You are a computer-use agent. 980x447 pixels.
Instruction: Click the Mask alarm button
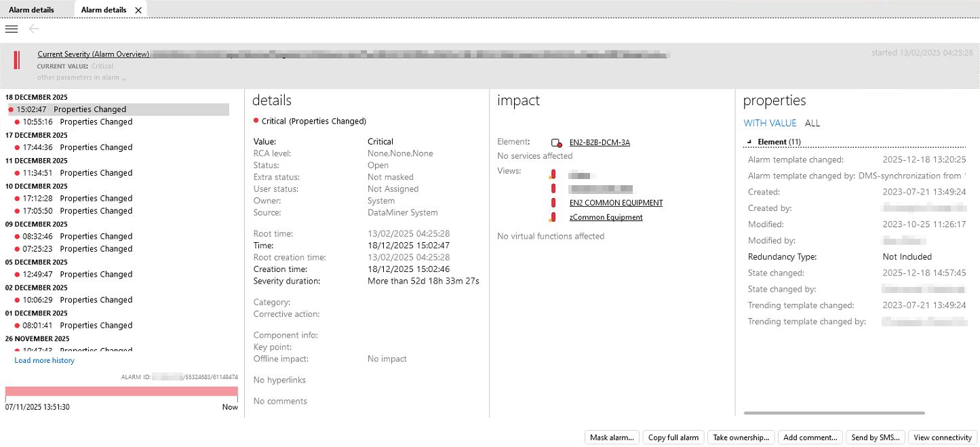pyautogui.click(x=611, y=438)
